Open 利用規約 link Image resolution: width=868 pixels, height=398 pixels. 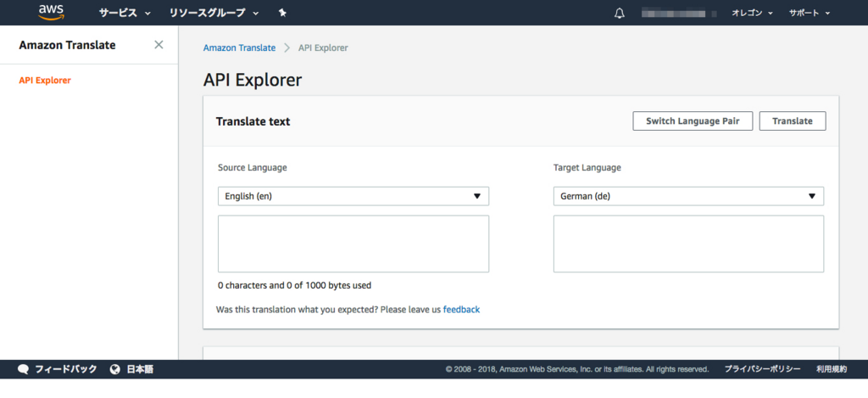coord(832,369)
